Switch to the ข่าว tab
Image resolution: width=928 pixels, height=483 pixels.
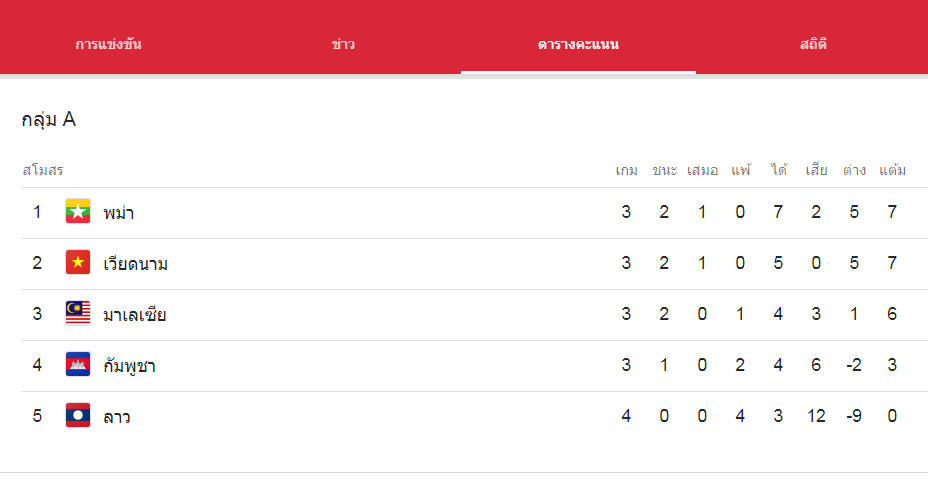pos(343,44)
